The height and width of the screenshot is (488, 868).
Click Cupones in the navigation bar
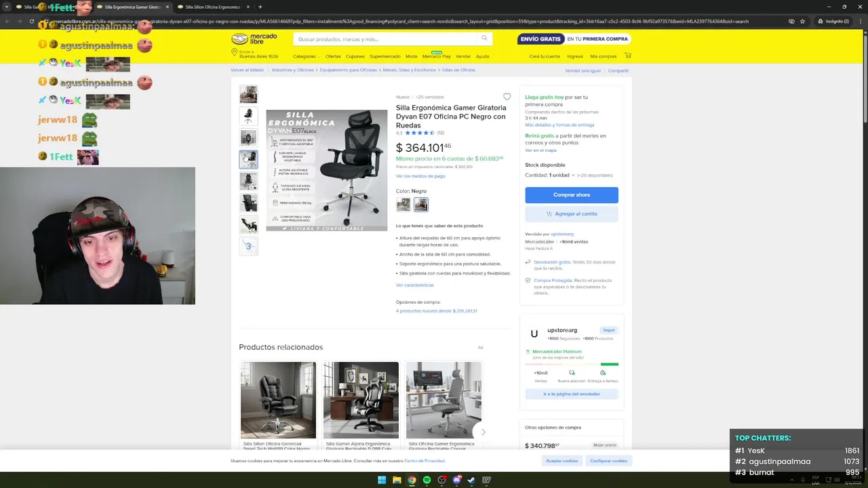355,56
